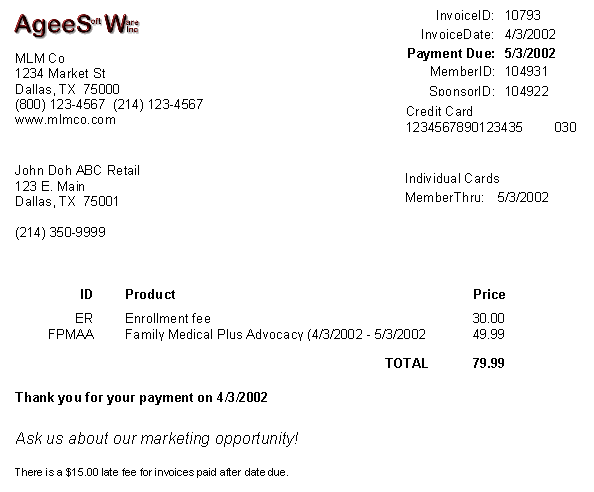This screenshot has width=594, height=492.
Task: Click the (800) 123-4567 phone number
Action: point(60,104)
